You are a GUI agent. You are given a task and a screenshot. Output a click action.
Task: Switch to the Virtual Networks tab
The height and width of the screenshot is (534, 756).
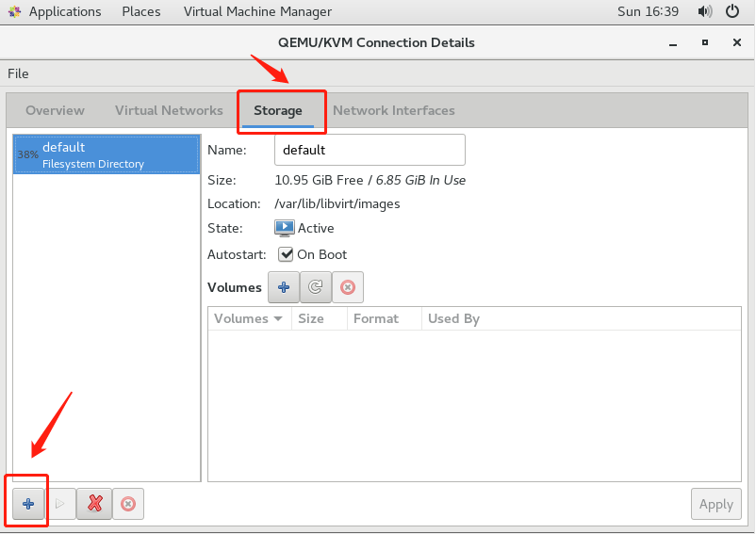(169, 111)
